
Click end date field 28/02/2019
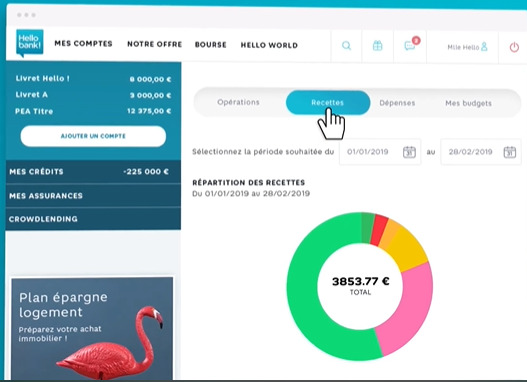[x=481, y=152]
